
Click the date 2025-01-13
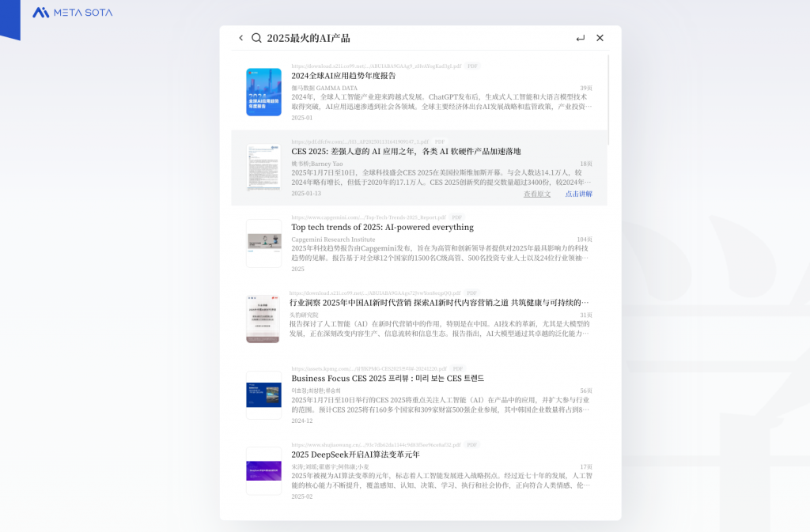(x=306, y=194)
